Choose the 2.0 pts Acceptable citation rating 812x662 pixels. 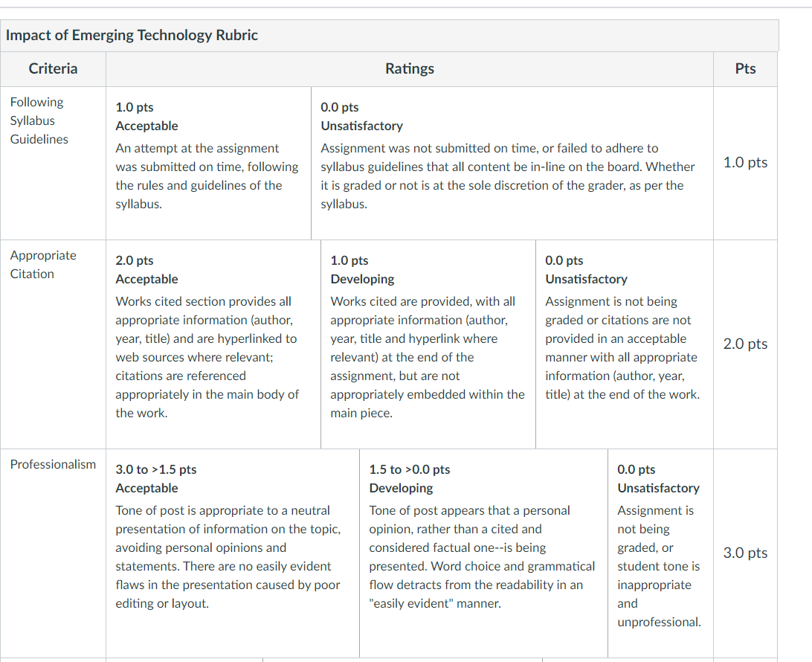(213, 344)
